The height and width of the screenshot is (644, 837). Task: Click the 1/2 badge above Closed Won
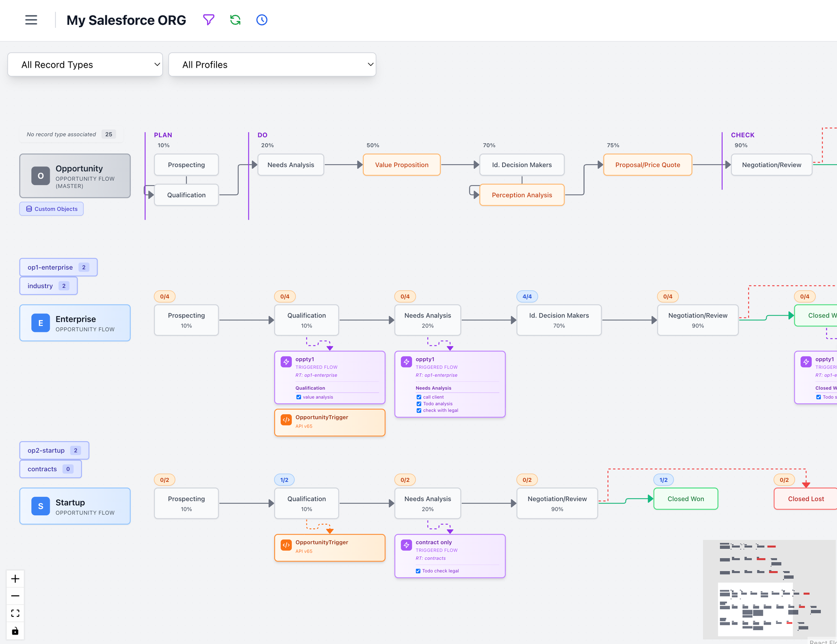tap(663, 480)
